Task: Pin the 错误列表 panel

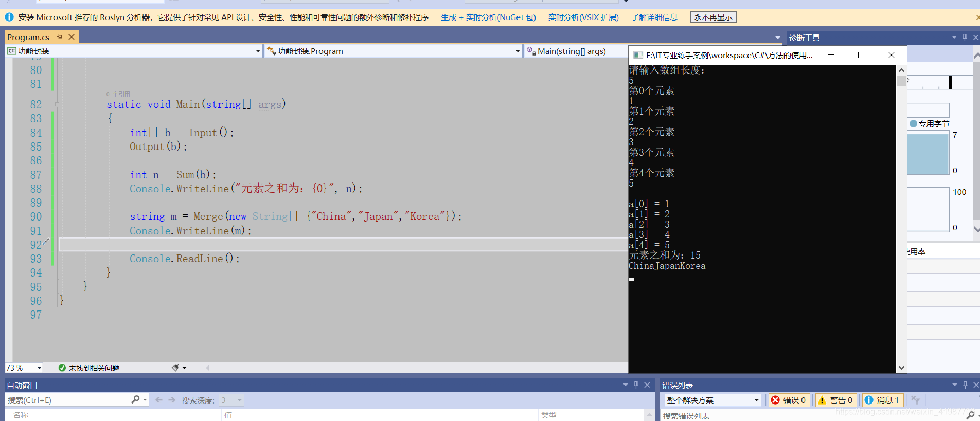Action: pyautogui.click(x=965, y=385)
